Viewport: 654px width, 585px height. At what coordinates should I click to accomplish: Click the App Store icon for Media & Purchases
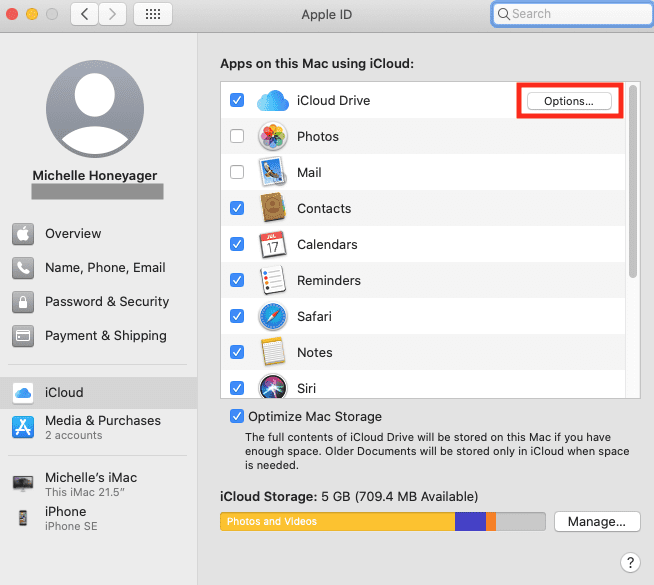tap(23, 427)
